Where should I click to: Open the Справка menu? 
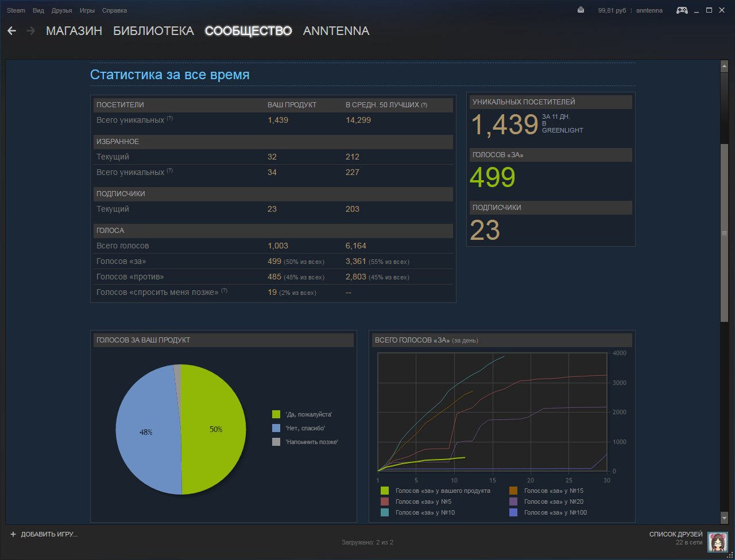click(x=114, y=10)
